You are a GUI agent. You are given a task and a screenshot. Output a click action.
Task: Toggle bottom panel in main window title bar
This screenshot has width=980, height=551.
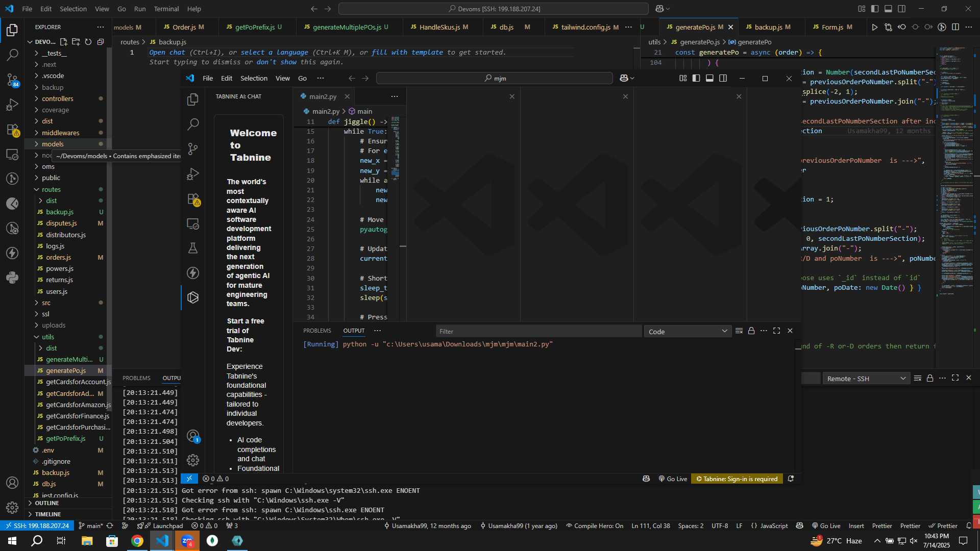click(x=888, y=9)
